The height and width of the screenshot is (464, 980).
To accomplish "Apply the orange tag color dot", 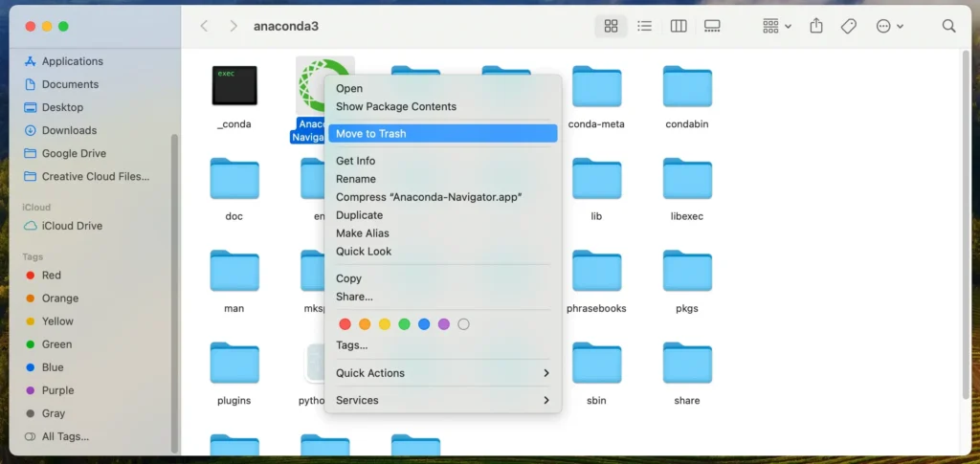I will point(365,324).
